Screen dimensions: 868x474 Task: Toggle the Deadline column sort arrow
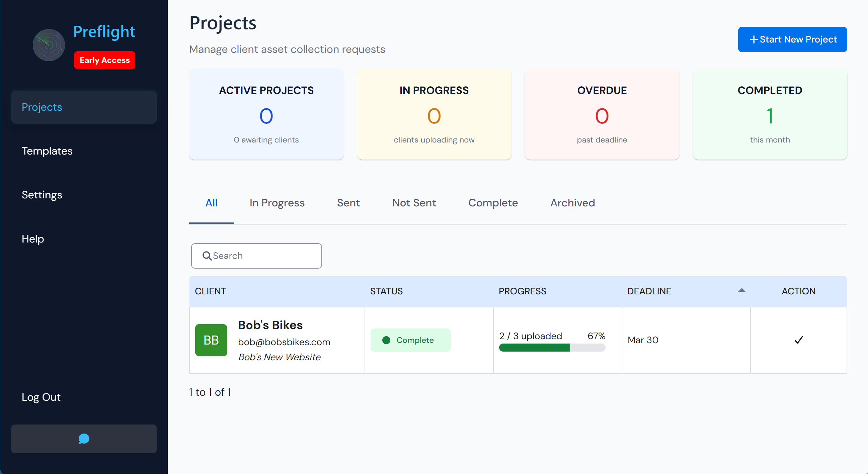click(x=741, y=290)
